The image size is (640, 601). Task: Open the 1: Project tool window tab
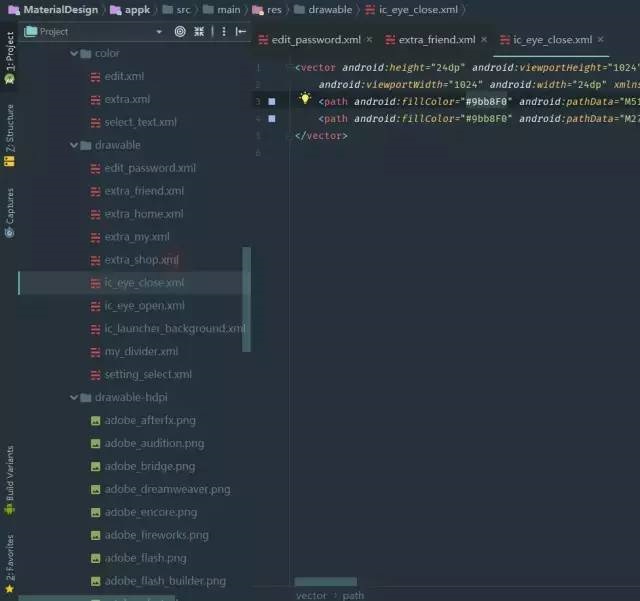tap(10, 58)
